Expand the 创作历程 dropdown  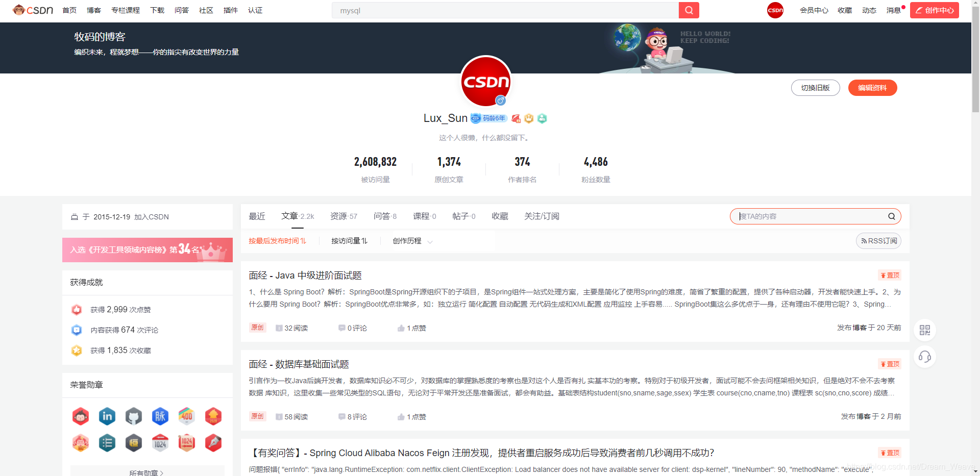[412, 241]
